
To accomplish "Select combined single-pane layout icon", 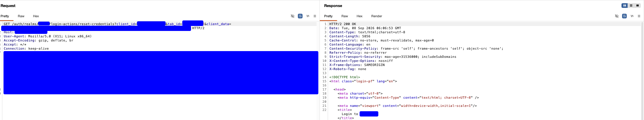I will click(x=638, y=6).
